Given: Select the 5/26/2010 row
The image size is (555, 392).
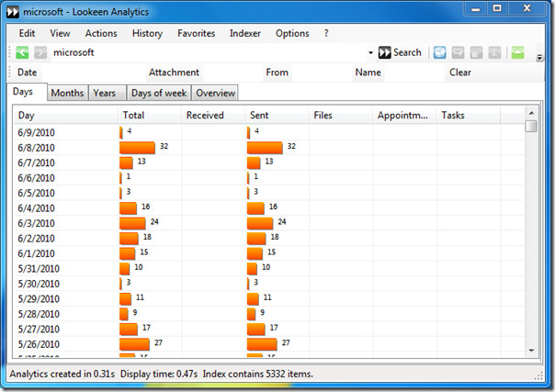Looking at the screenshot, I should pyautogui.click(x=268, y=344).
